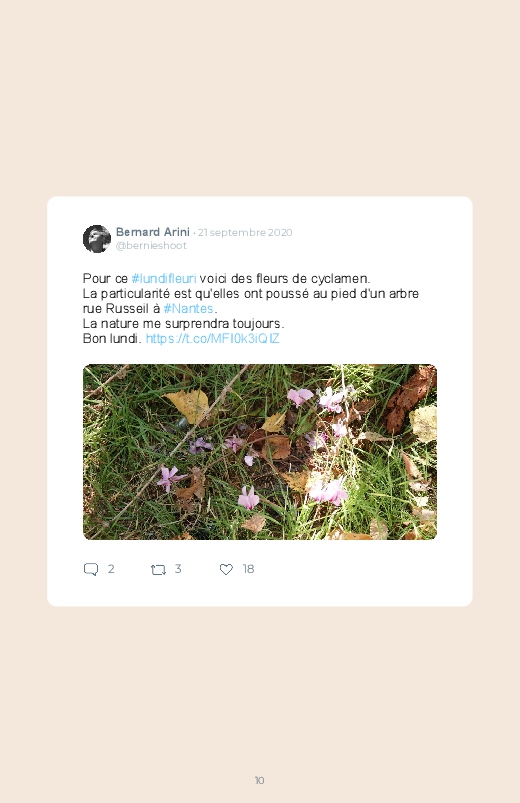Viewport: 520px width, 803px height.
Task: Click the page number 10
Action: 259,780
